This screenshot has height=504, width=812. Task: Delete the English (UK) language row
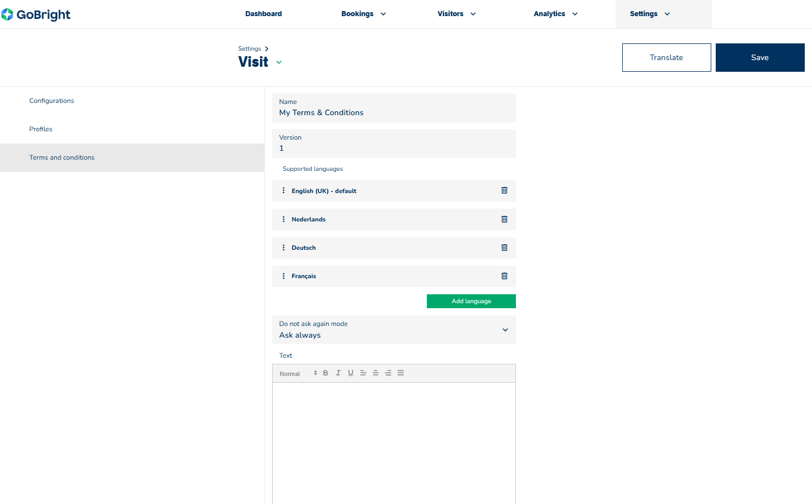[504, 190]
